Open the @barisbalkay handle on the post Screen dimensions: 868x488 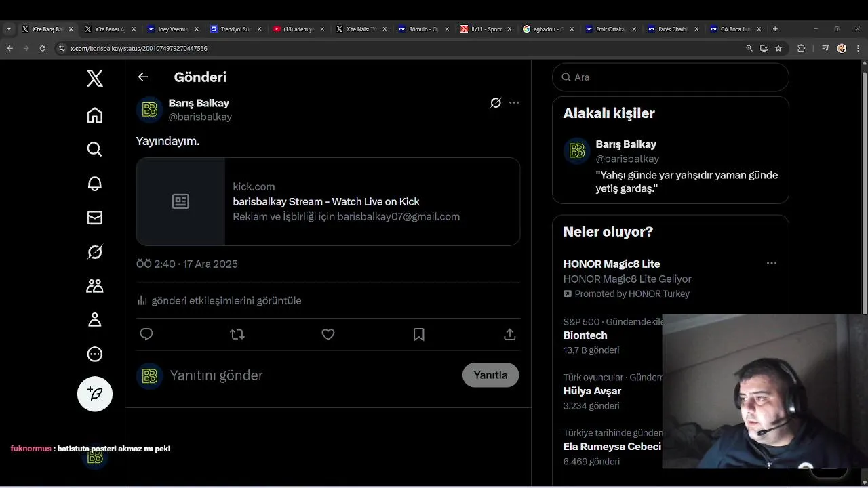click(x=200, y=117)
